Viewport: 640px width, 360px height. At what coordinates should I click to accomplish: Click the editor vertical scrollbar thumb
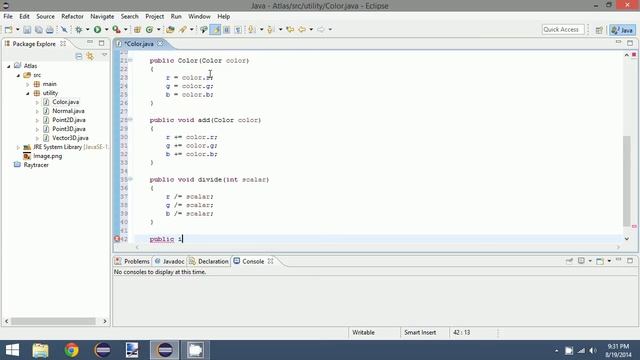(627, 181)
